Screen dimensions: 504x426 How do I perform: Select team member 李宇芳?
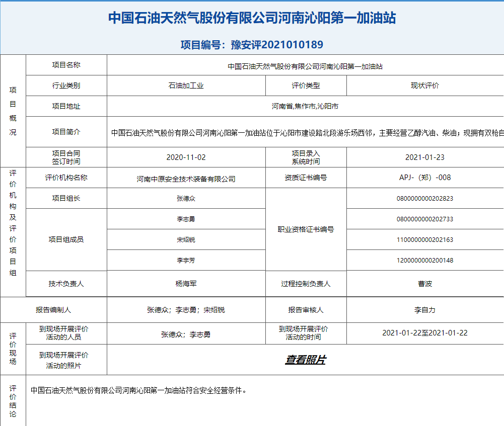186,261
